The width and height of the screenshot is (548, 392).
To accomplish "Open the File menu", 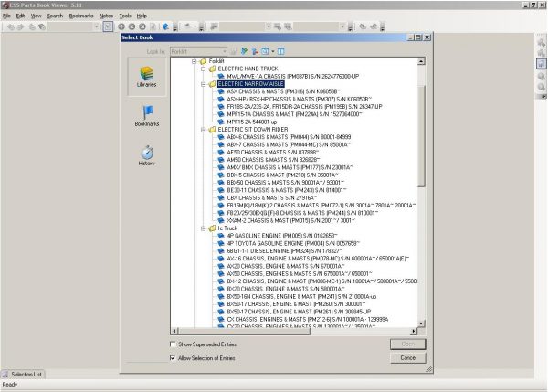I will tap(6, 16).
